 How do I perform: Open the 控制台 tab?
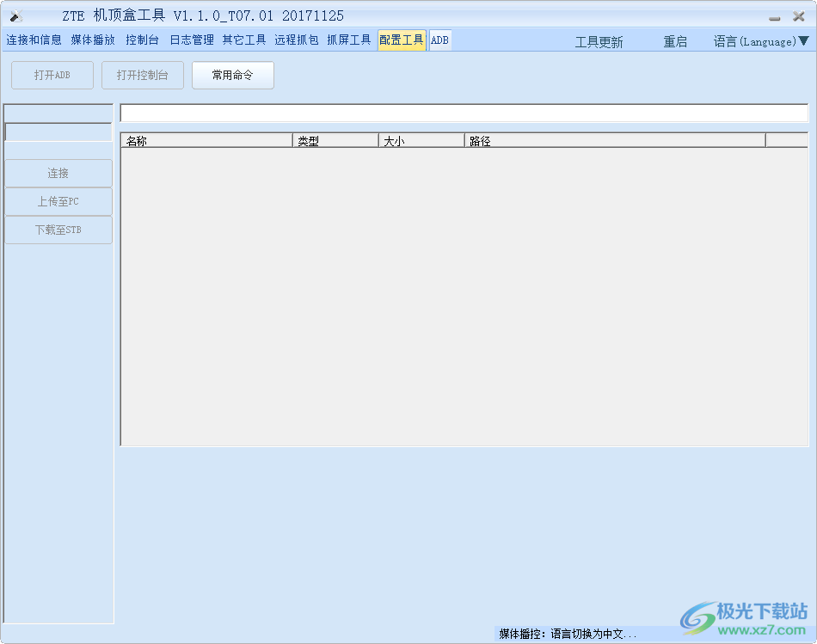click(x=142, y=40)
